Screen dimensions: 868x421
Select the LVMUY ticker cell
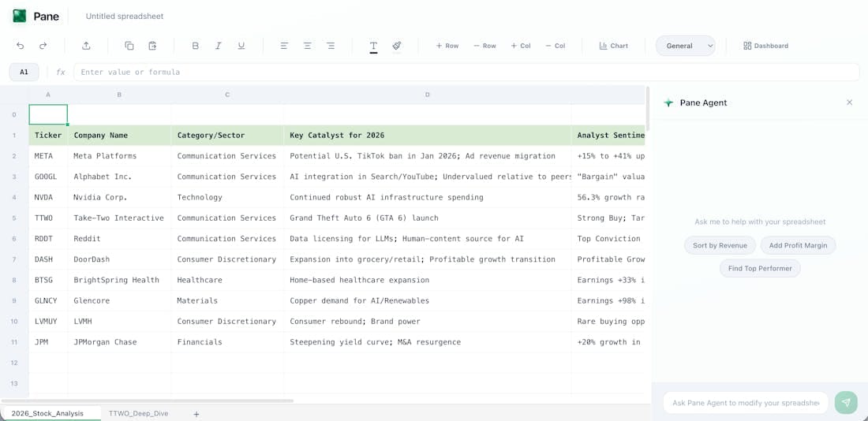click(48, 322)
